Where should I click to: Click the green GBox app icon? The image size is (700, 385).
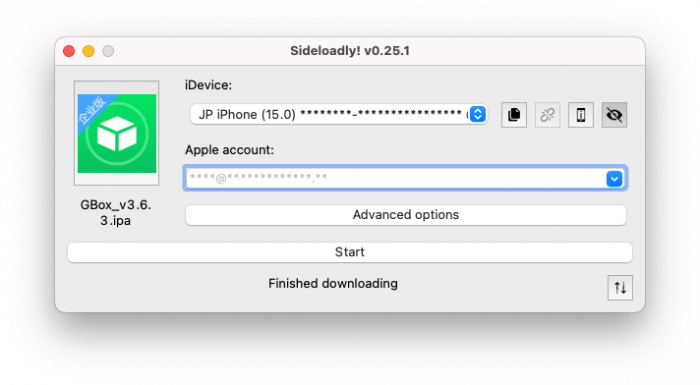pyautogui.click(x=117, y=133)
